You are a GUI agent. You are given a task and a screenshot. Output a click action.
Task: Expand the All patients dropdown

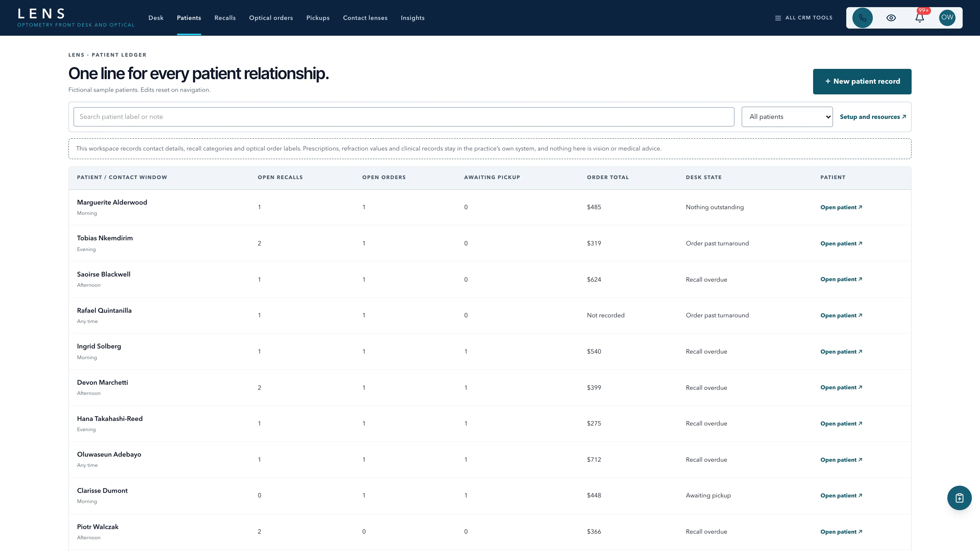(x=787, y=117)
